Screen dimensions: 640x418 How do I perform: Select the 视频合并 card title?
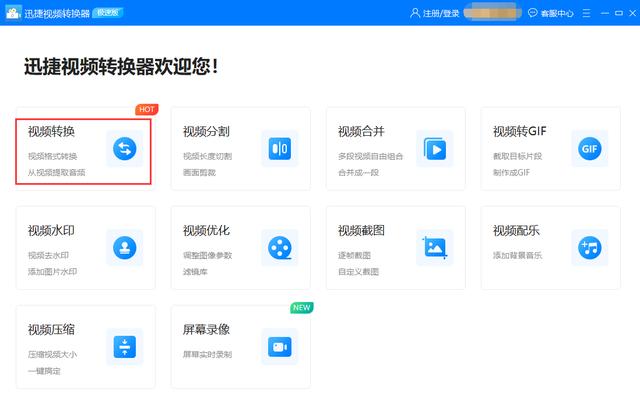point(362,131)
